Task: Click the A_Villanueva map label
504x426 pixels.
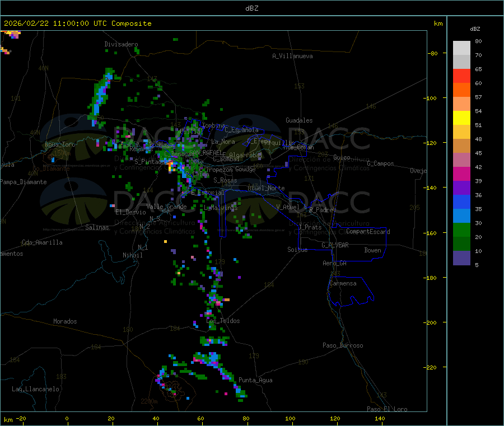Action: tap(292, 56)
